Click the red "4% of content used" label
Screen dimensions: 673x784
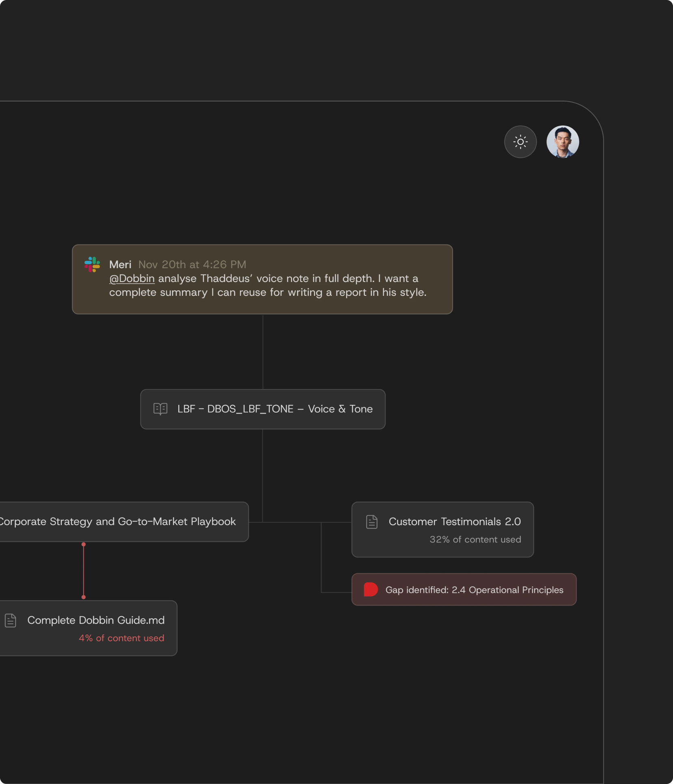(121, 638)
